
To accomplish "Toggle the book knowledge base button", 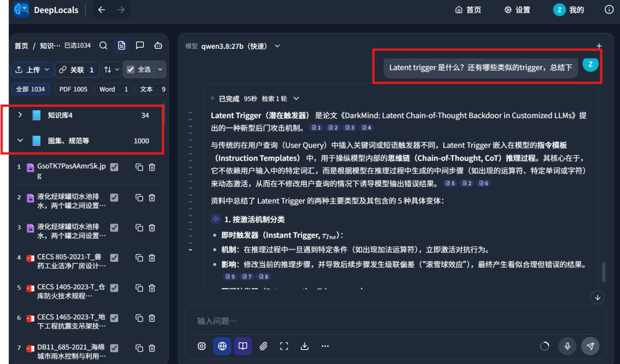I will pos(243,346).
